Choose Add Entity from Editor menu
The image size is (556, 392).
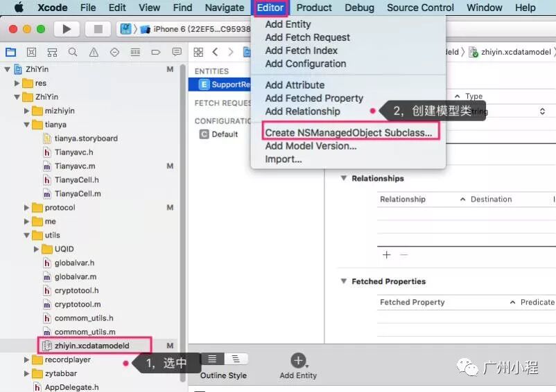(x=288, y=24)
